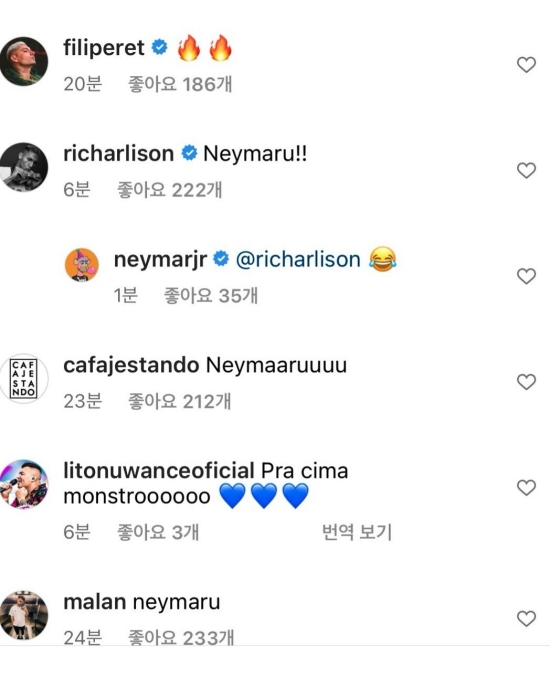This screenshot has width=550, height=687.
Task: Open neymarjr's cartoon ape avatar
Action: click(x=82, y=265)
